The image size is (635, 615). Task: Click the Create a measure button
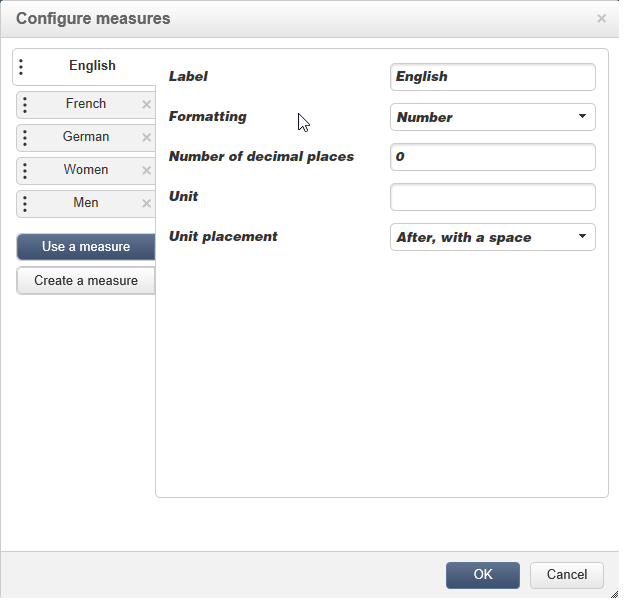(x=86, y=281)
